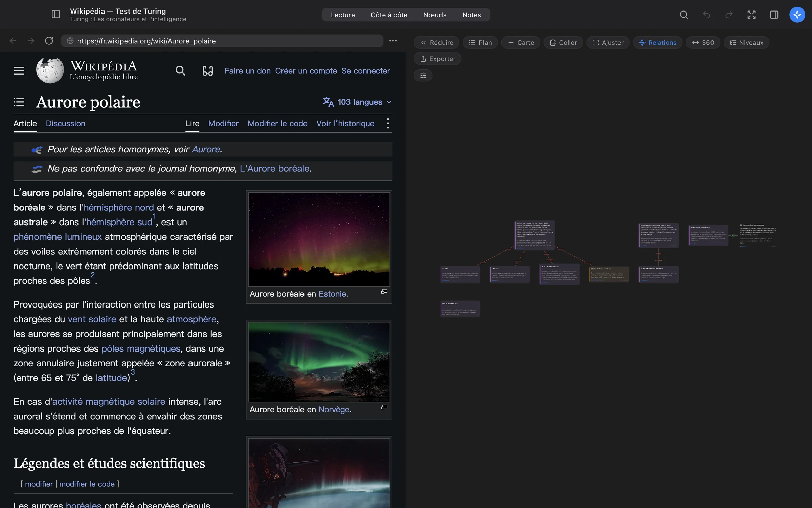Open Voir l'historique tab
This screenshot has height=508, width=812.
(x=345, y=123)
